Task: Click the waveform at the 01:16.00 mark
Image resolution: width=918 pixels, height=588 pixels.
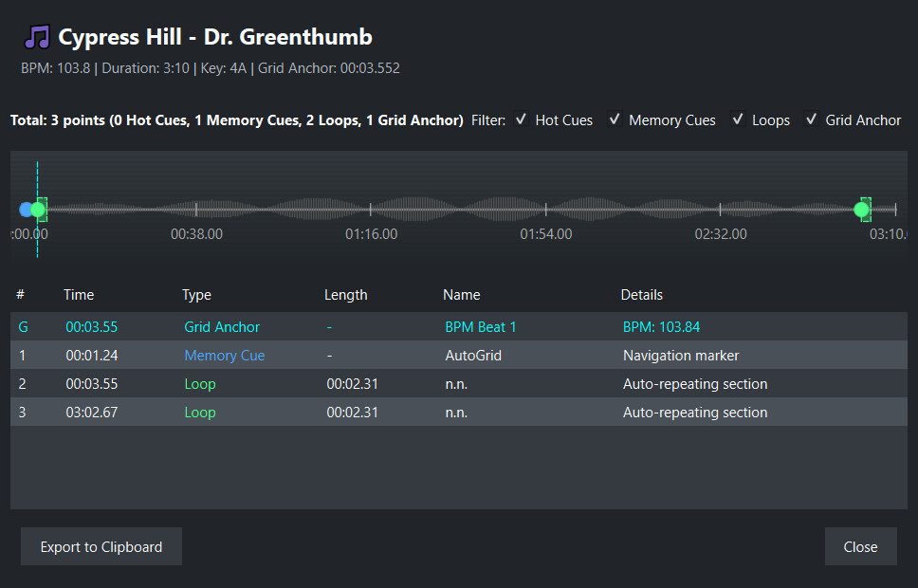Action: 371,210
